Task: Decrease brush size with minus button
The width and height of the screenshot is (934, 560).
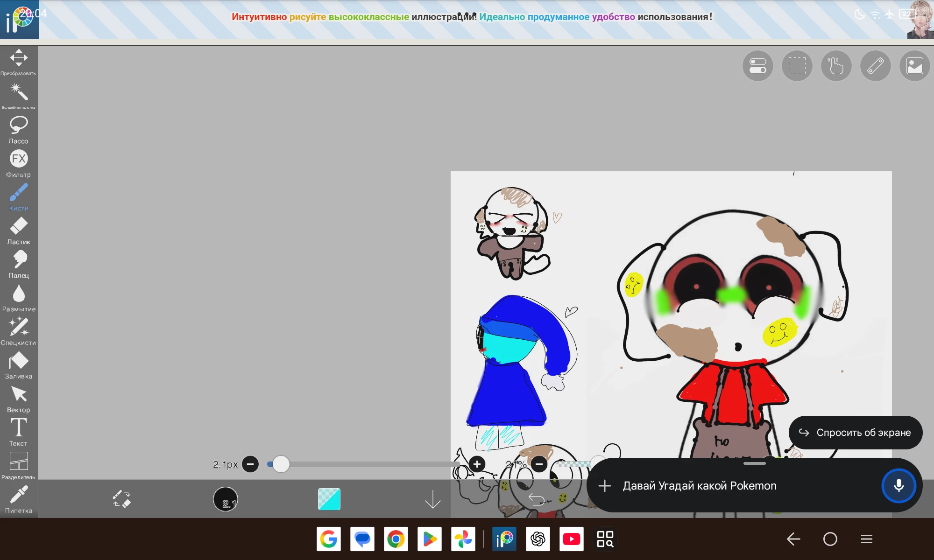Action: (250, 464)
